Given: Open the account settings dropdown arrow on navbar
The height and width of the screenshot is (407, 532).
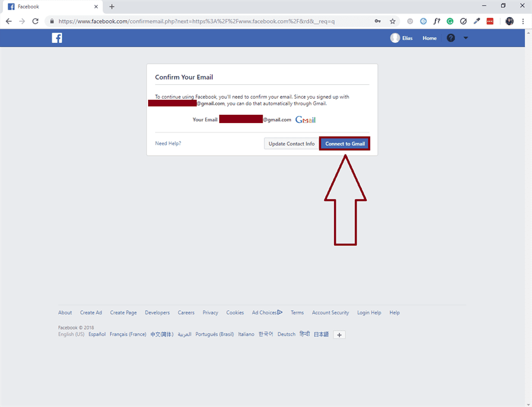Looking at the screenshot, I should tap(465, 37).
